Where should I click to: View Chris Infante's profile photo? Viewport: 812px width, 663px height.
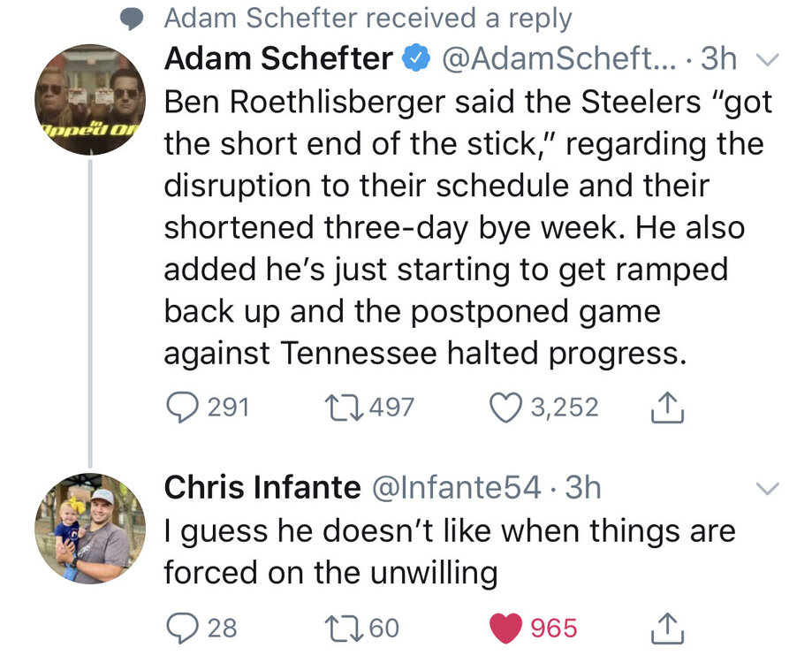click(x=91, y=528)
